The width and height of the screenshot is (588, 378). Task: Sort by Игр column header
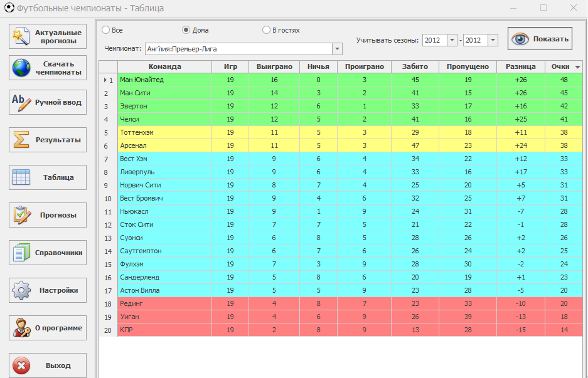point(230,66)
